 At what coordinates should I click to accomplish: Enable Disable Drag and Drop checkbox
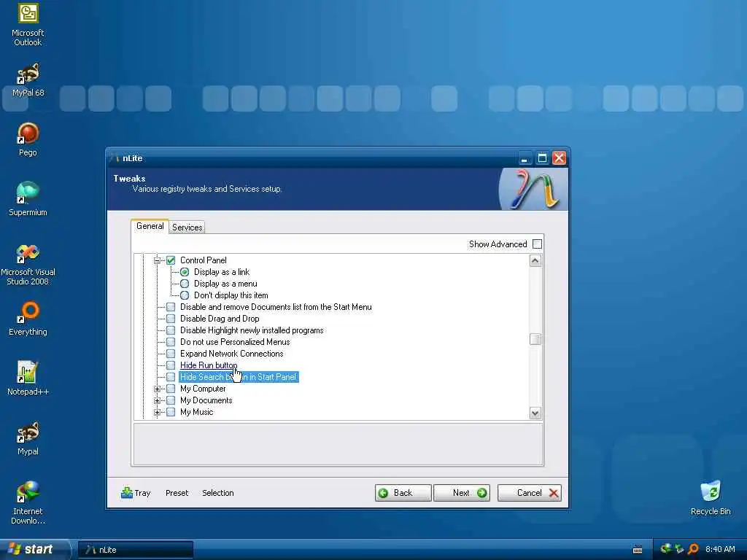171,319
